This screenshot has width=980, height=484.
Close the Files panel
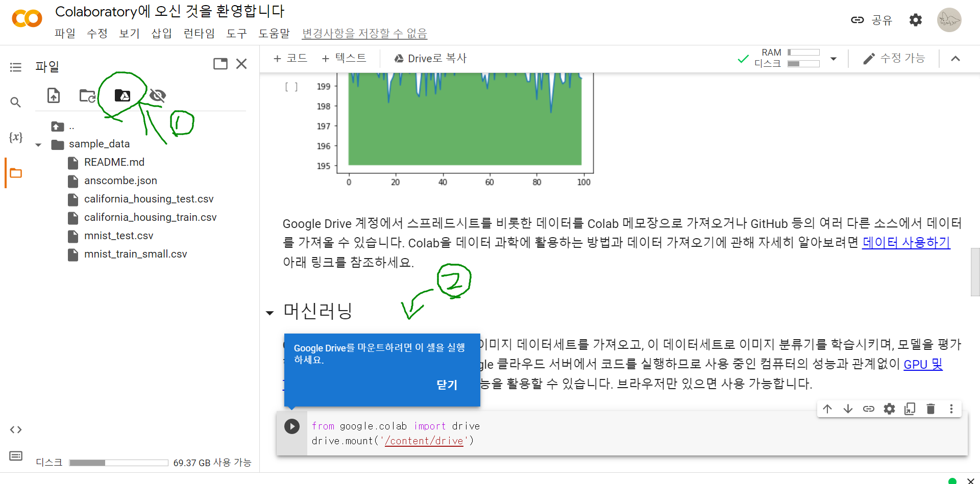tap(241, 64)
